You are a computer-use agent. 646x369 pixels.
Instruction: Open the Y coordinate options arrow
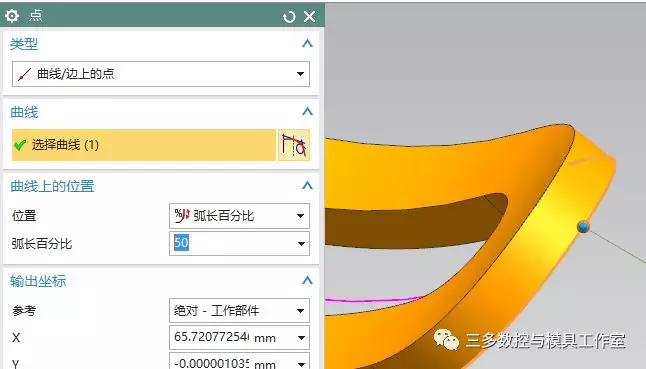point(301,364)
